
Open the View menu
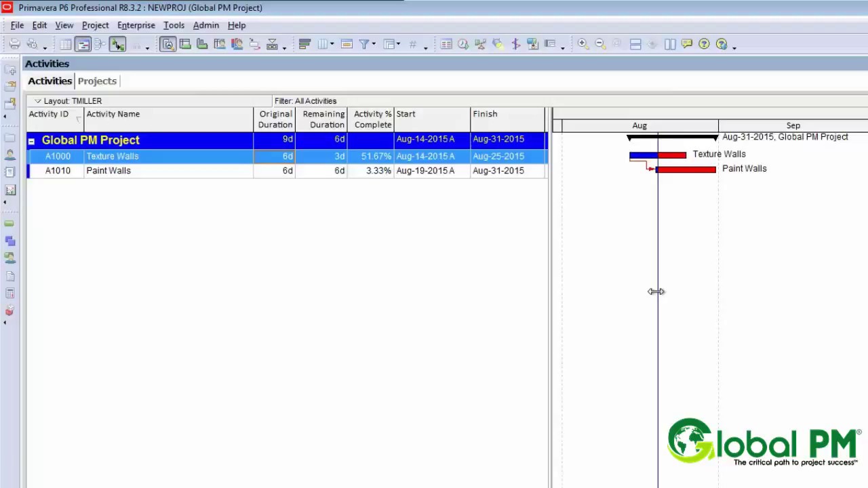[64, 25]
